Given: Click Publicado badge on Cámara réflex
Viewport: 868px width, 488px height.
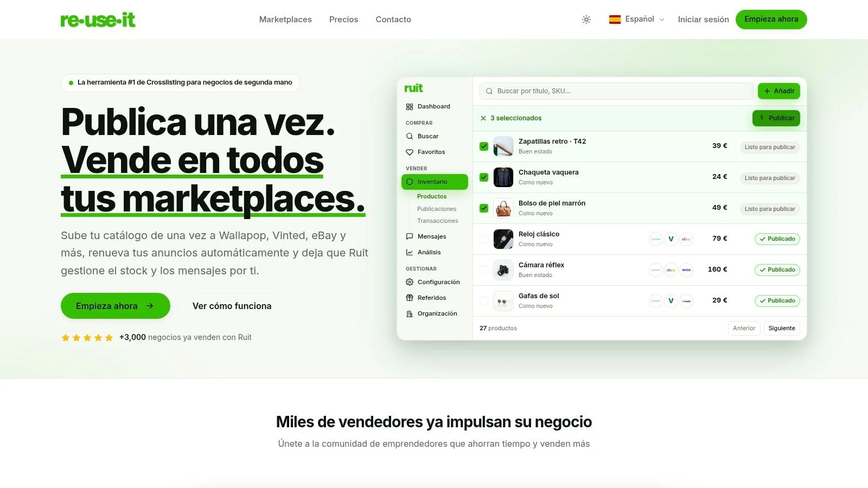Looking at the screenshot, I should pos(777,270).
